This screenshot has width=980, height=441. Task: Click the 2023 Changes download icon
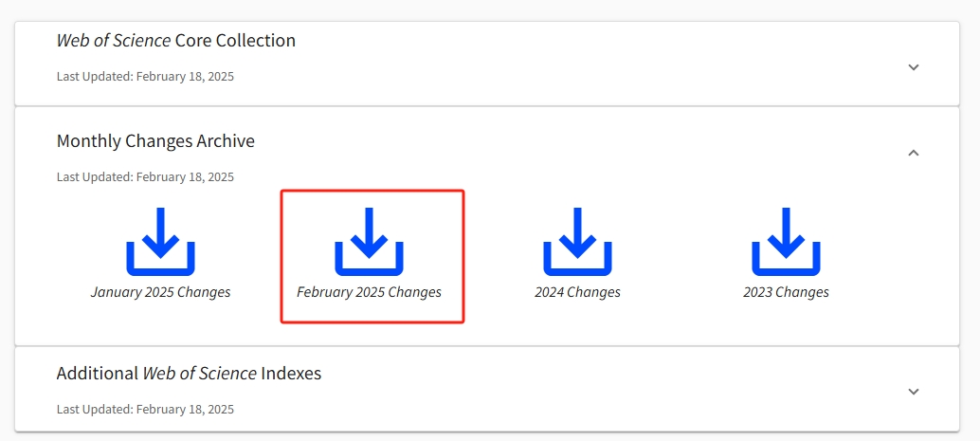(x=786, y=242)
